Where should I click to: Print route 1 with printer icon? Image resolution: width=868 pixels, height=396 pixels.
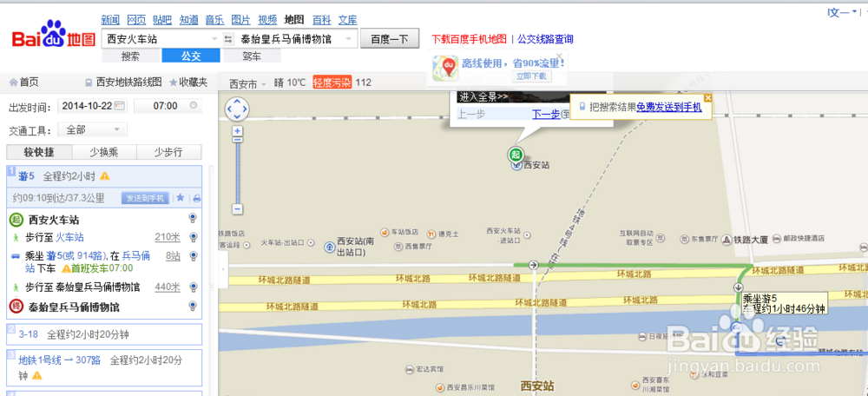[x=196, y=198]
